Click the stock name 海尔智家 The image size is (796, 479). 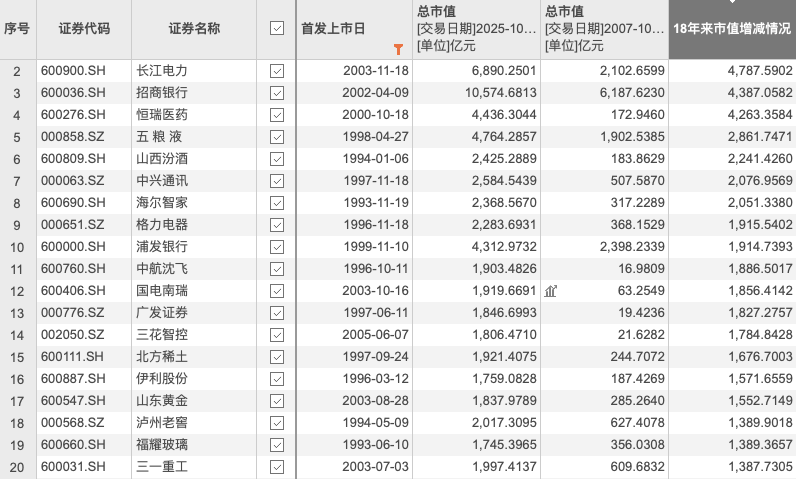pos(162,202)
